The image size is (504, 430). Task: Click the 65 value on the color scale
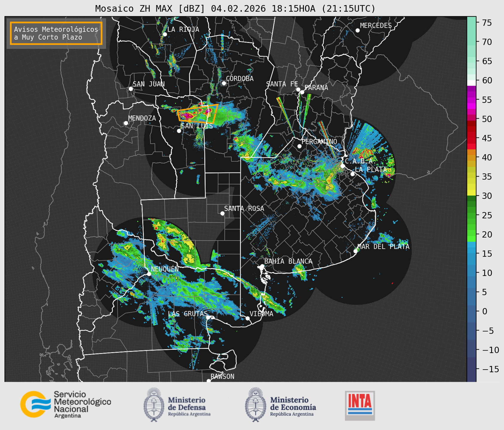tap(486, 61)
